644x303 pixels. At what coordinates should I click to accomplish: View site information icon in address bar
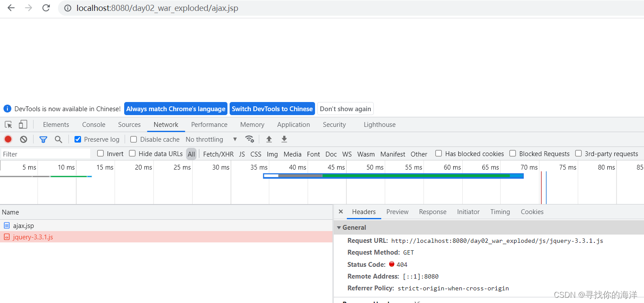click(68, 8)
